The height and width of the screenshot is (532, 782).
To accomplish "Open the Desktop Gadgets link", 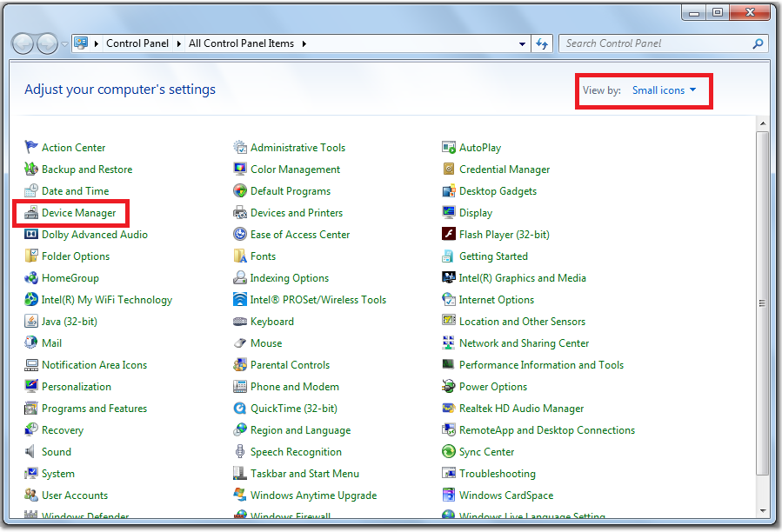I will click(x=498, y=191).
